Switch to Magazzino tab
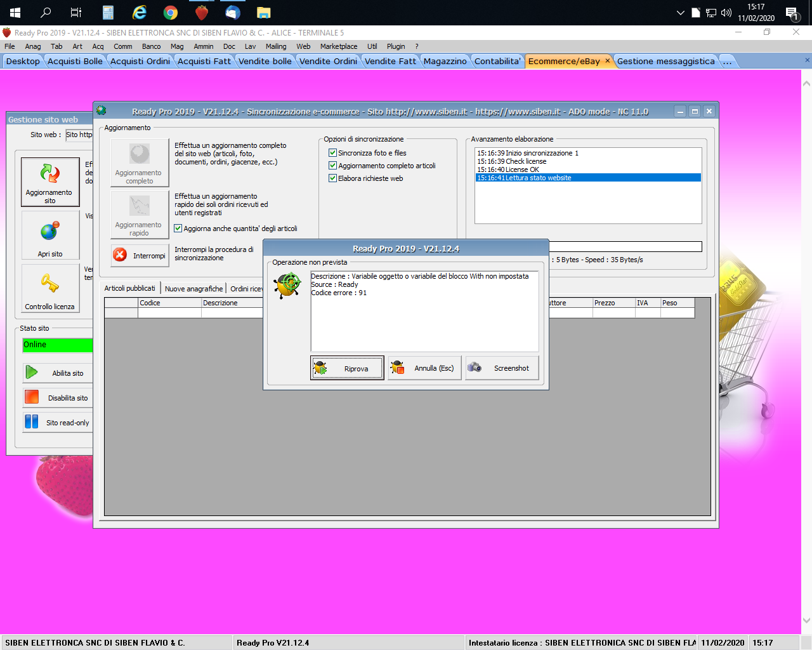 tap(445, 61)
